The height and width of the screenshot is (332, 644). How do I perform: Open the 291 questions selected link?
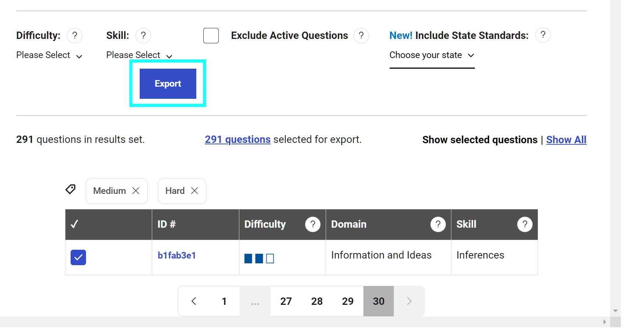coord(237,140)
